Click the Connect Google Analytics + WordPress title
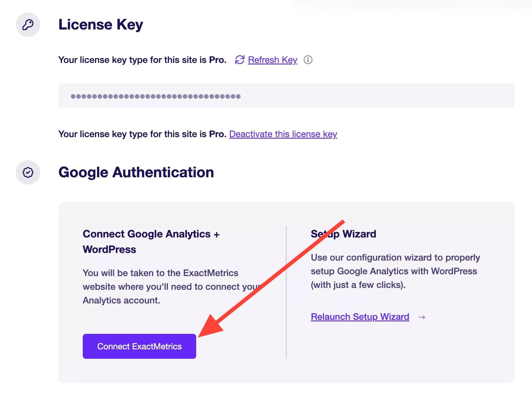This screenshot has height=405, width=532. (151, 242)
